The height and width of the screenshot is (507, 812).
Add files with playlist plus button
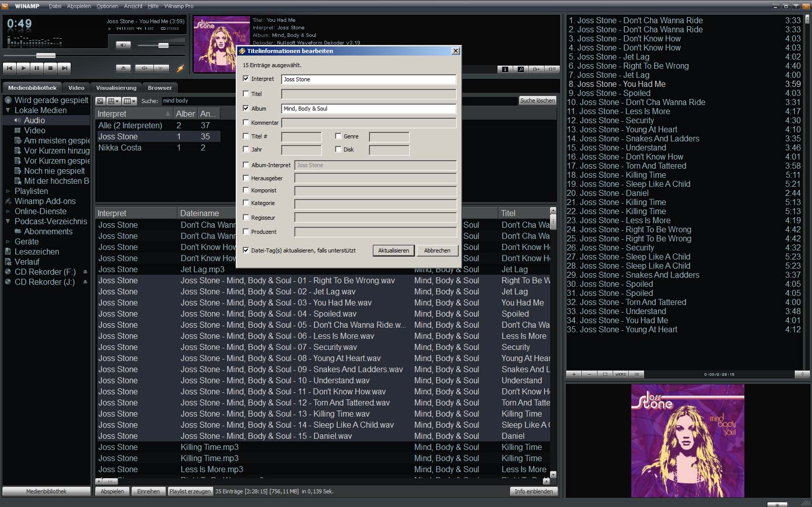(x=574, y=374)
